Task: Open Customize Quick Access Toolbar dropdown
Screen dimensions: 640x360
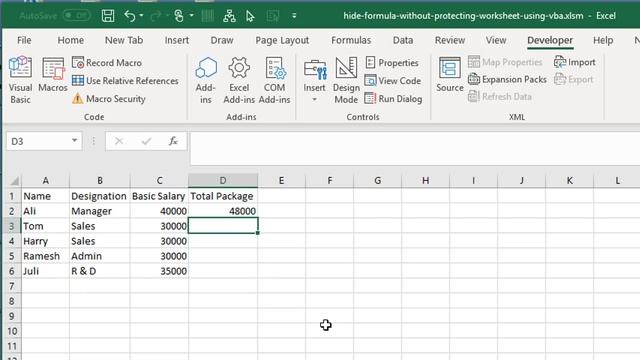Action: point(294,16)
